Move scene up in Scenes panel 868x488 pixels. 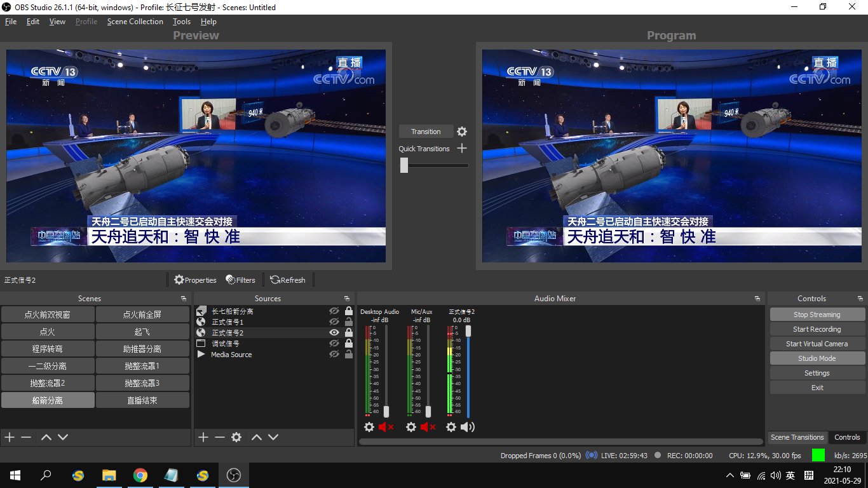tap(46, 437)
